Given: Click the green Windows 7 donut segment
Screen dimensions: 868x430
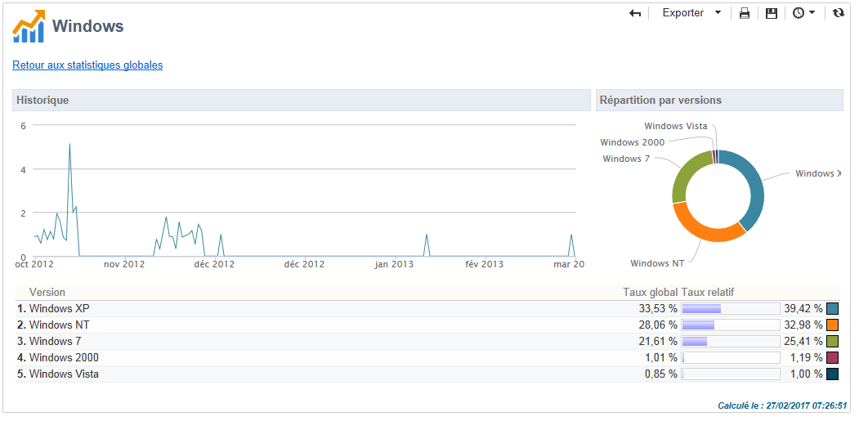Looking at the screenshot, I should 685,174.
